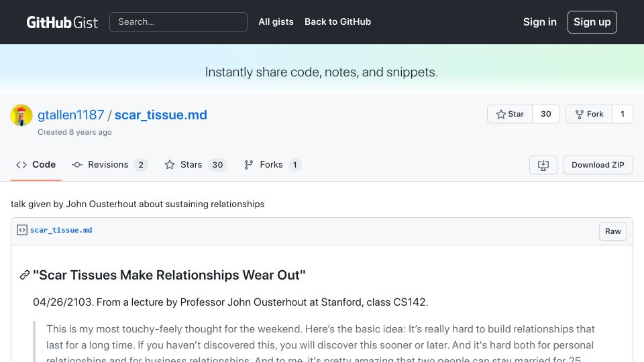The height and width of the screenshot is (362, 644).
Task: Open the All gists link
Action: 276,21
